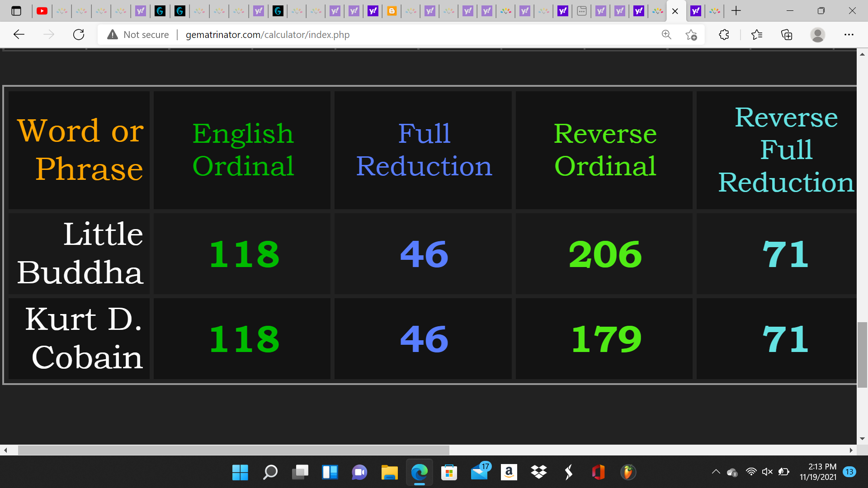The width and height of the screenshot is (868, 488).
Task: Add this page to favorites
Action: point(691,34)
